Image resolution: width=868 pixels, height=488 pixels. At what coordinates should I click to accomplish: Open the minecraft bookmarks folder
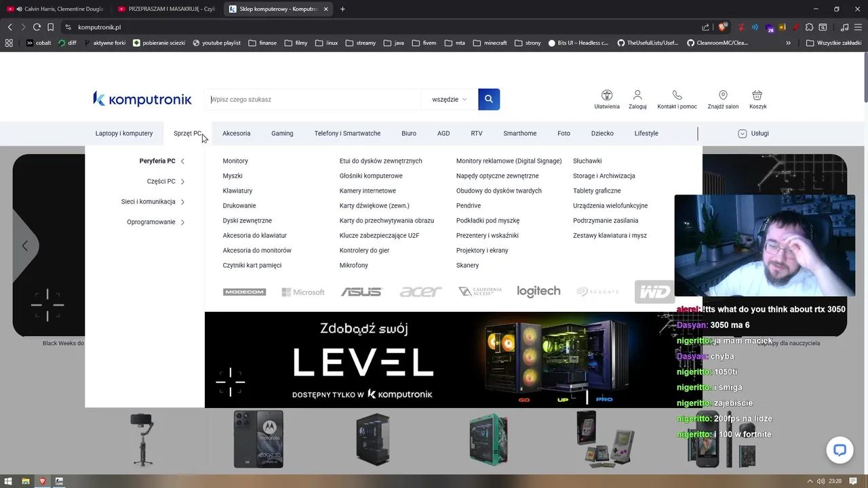tap(490, 43)
